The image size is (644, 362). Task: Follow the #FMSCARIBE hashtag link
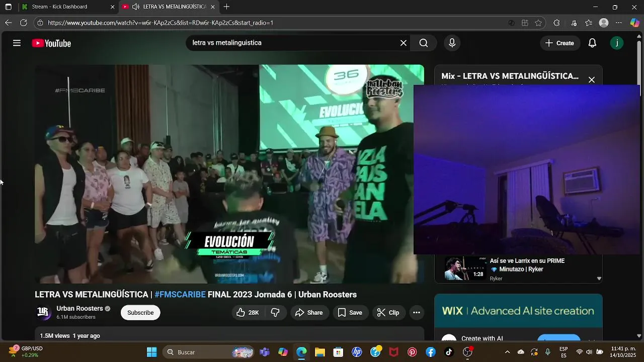coord(180,295)
